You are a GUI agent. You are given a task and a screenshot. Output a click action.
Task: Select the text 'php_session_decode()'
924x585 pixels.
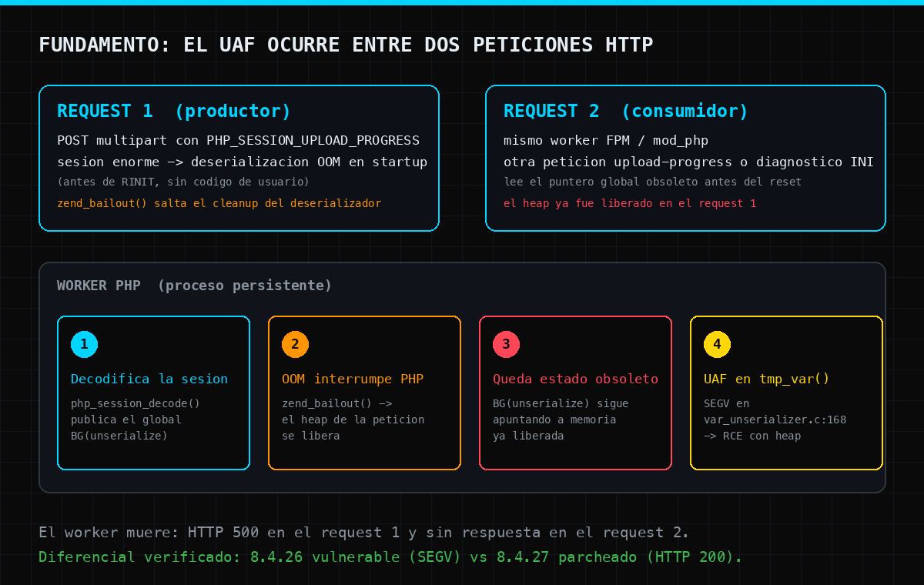(x=136, y=403)
